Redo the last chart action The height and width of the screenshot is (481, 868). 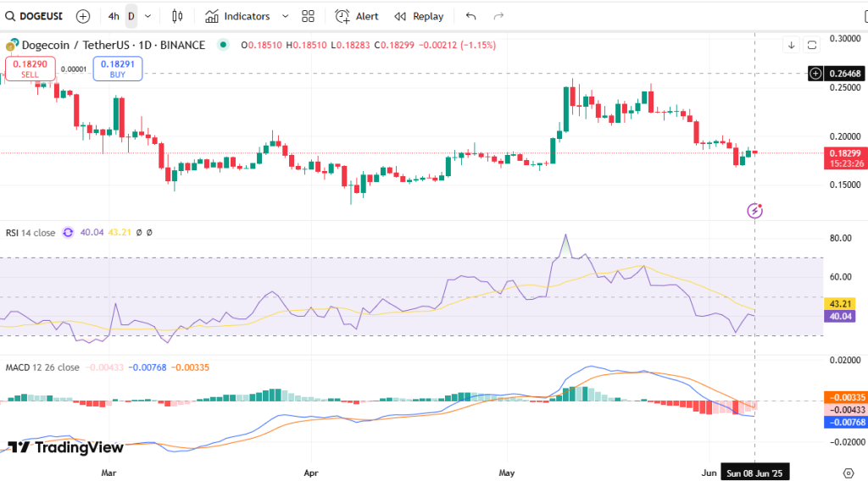[x=498, y=17]
